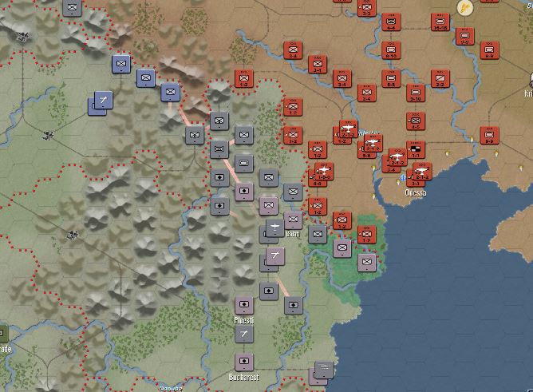Click the Galati city label
This screenshot has width=533, height=392.
(x=293, y=234)
